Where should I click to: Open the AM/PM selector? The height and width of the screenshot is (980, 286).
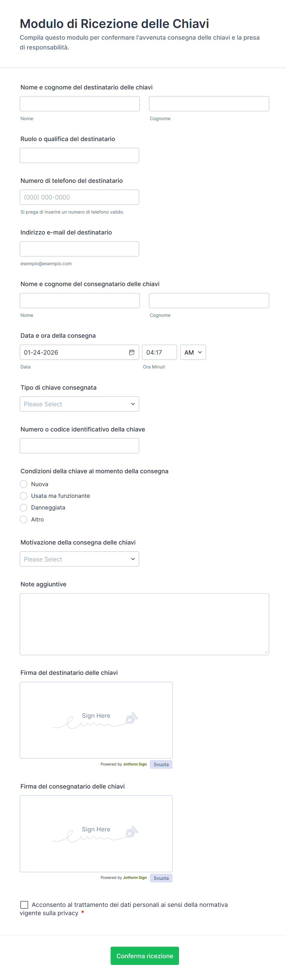click(193, 352)
